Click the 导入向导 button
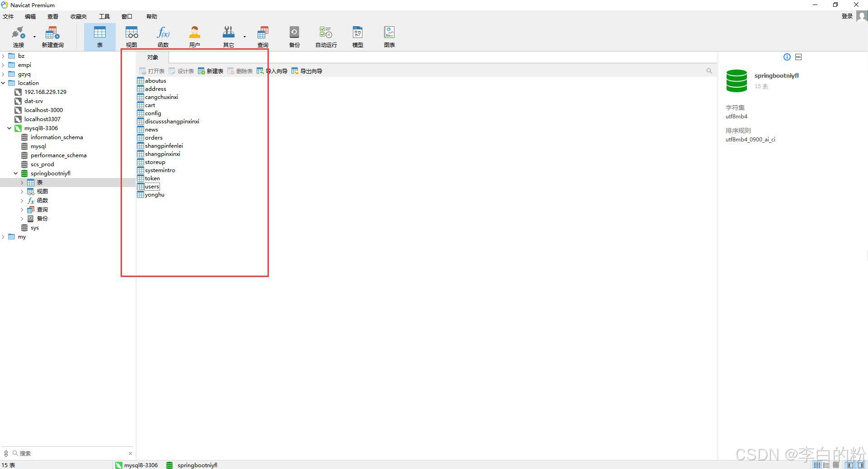The width and height of the screenshot is (868, 469). tap(272, 71)
